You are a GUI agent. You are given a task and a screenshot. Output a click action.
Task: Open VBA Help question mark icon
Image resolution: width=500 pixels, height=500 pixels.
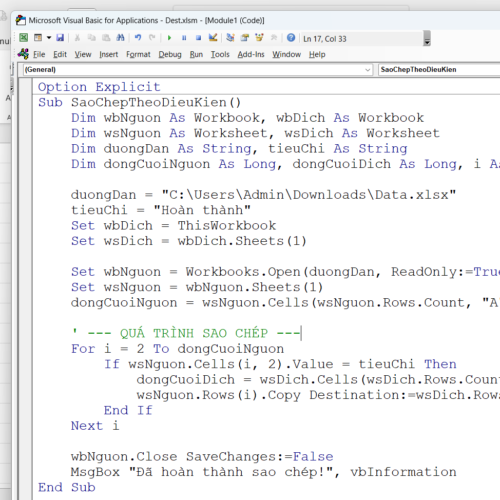291,38
